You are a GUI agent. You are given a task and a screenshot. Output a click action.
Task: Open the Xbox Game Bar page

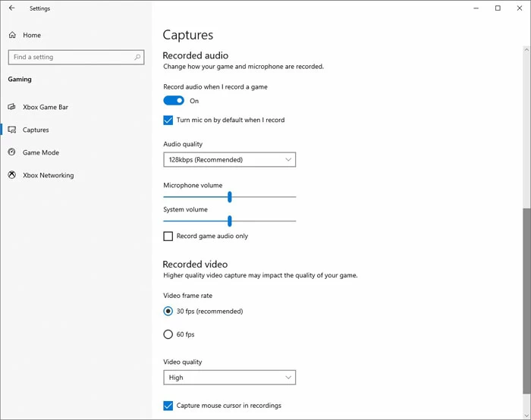46,107
